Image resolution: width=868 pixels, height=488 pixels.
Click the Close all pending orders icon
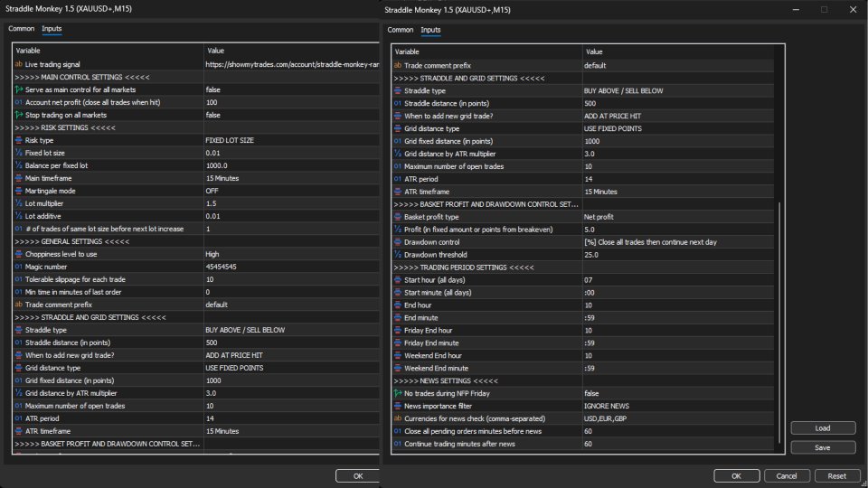(398, 431)
